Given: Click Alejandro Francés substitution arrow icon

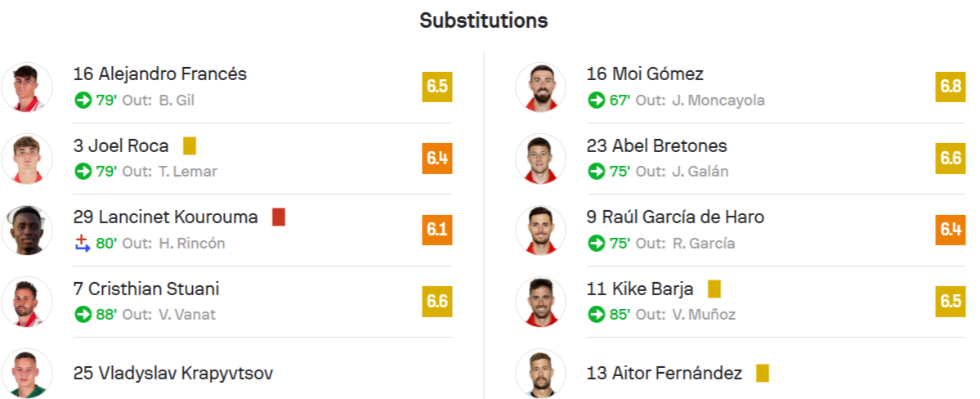Looking at the screenshot, I should click(83, 101).
